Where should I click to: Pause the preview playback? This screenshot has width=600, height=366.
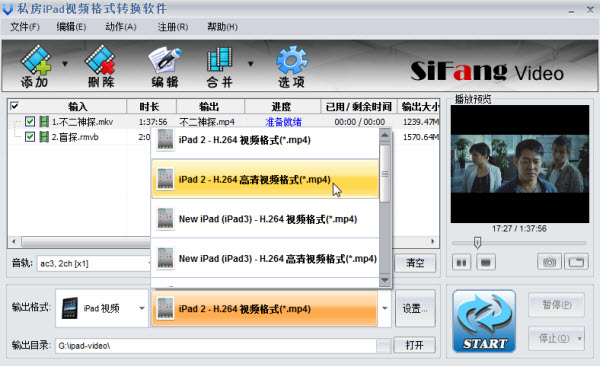(462, 263)
